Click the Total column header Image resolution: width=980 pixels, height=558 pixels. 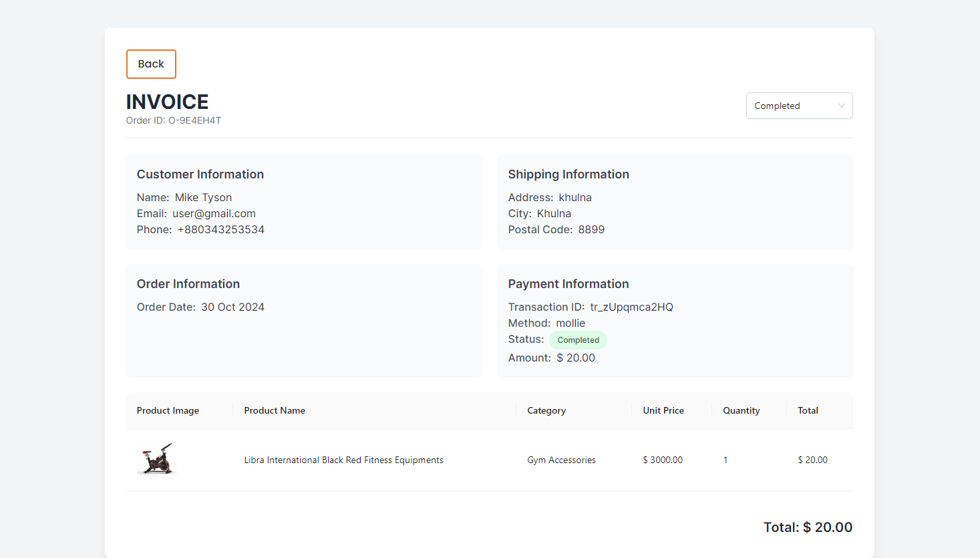click(808, 411)
